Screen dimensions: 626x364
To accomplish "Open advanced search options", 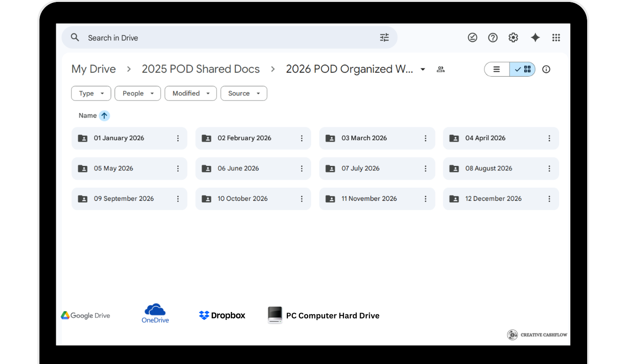I will (x=384, y=37).
